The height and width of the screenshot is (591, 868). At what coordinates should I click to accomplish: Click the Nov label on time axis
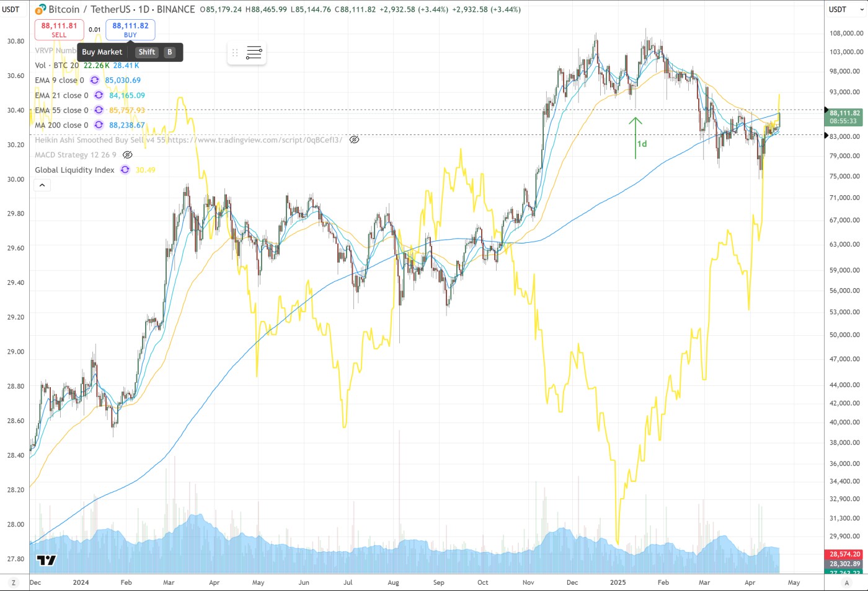(528, 582)
